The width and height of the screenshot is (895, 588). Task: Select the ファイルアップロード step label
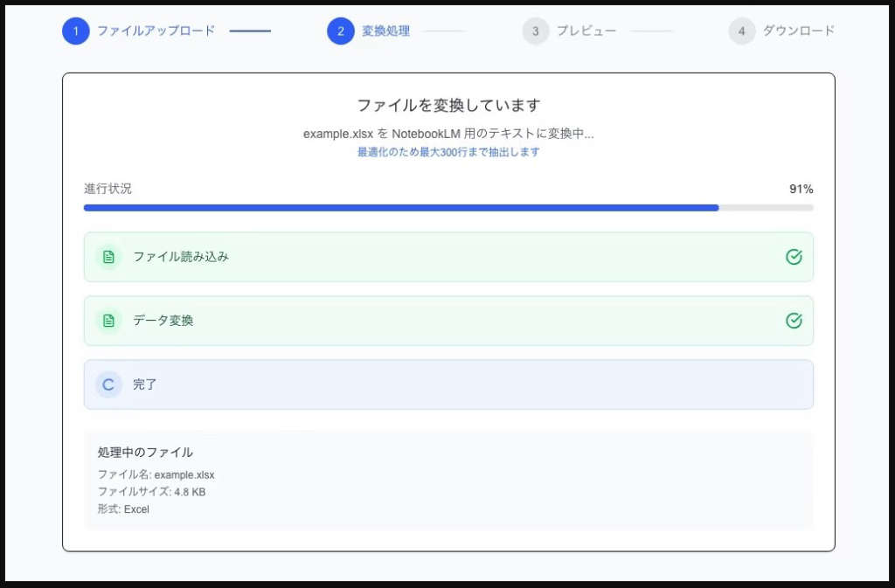pos(156,31)
